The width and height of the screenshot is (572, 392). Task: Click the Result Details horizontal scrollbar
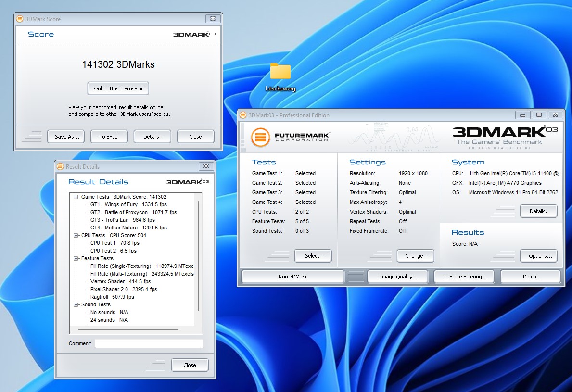coord(128,330)
